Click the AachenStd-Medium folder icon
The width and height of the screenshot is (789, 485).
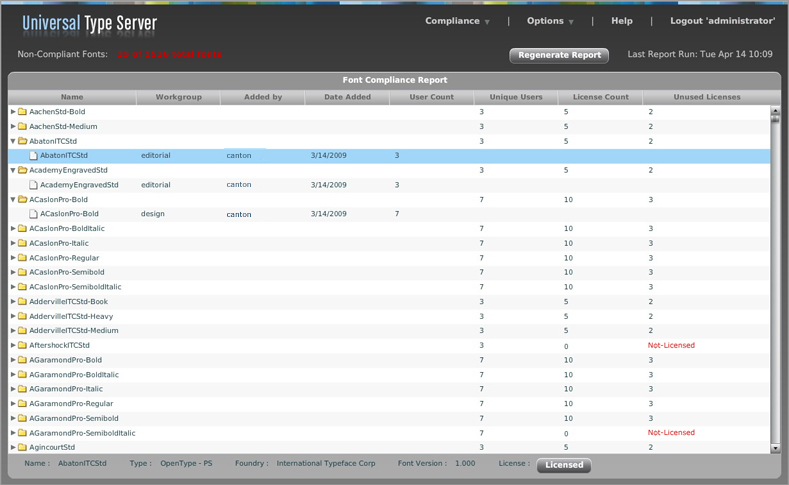pyautogui.click(x=22, y=126)
